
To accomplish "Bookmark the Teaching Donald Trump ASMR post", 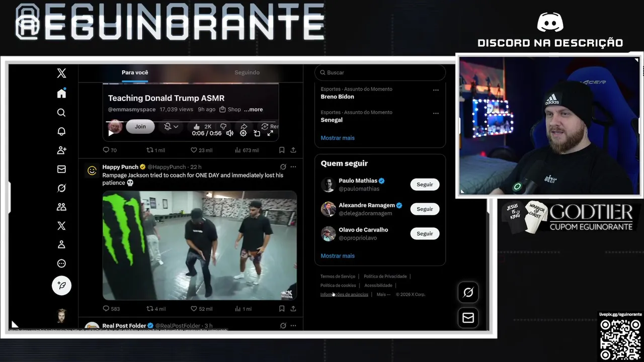I will [282, 150].
